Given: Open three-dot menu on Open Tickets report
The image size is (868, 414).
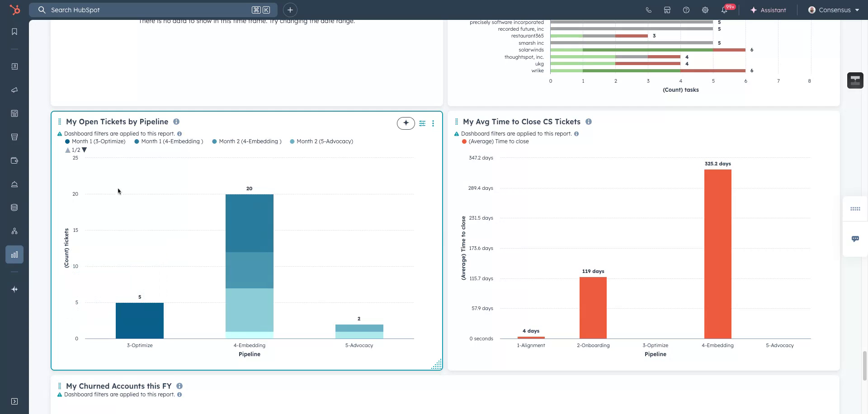Looking at the screenshot, I should (433, 123).
